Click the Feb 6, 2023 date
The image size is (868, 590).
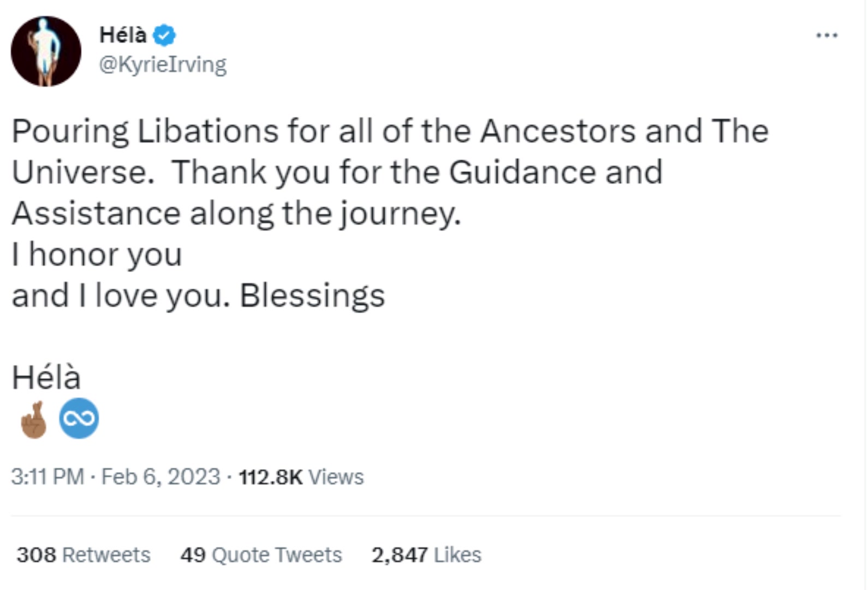pos(161,477)
